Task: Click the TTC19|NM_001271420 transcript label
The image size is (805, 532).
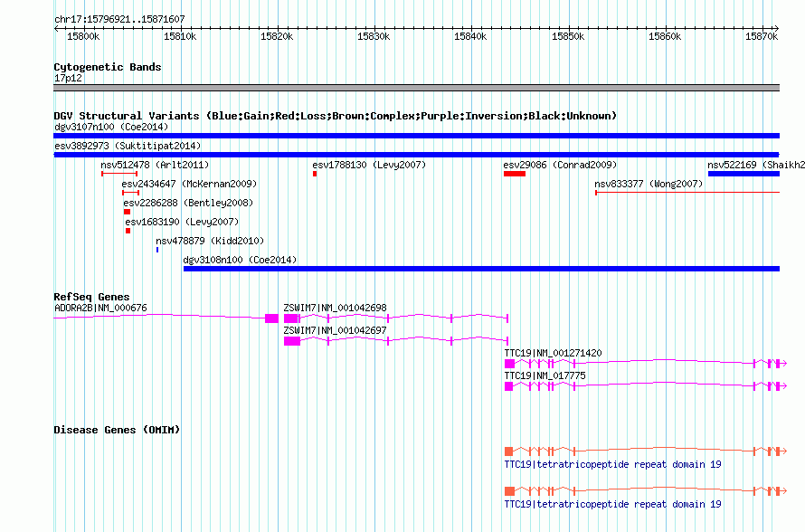Action: point(553,353)
